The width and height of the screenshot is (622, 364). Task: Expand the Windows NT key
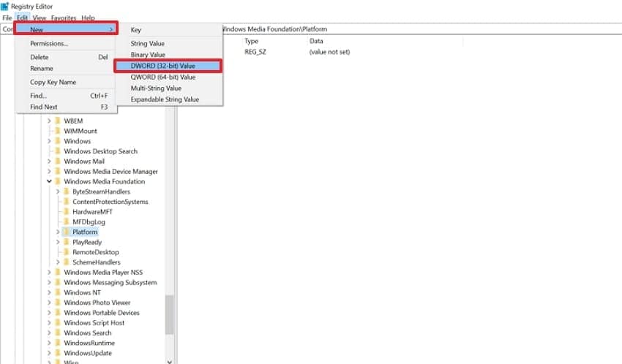49,292
